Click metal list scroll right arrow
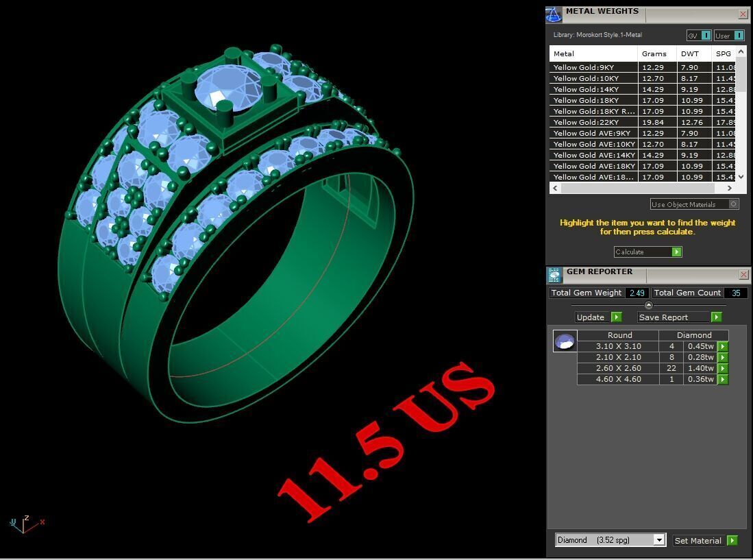 point(730,188)
